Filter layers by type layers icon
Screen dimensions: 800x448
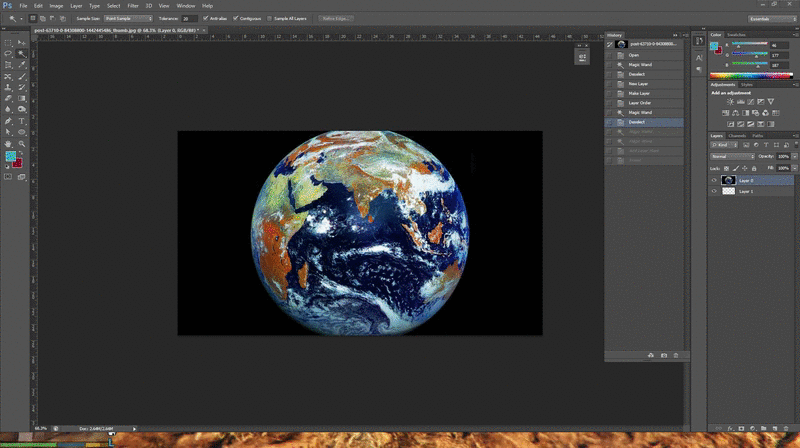click(x=766, y=145)
